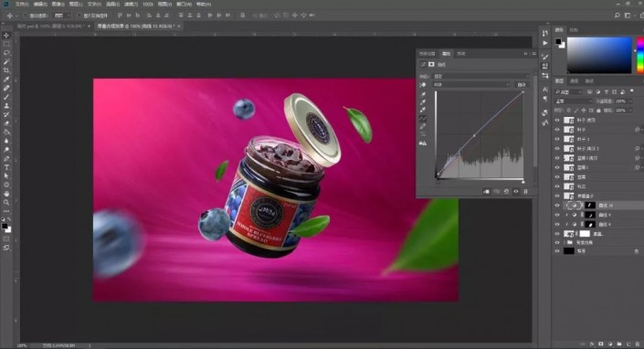Select the Crop tool
The image size is (644, 349).
click(6, 70)
